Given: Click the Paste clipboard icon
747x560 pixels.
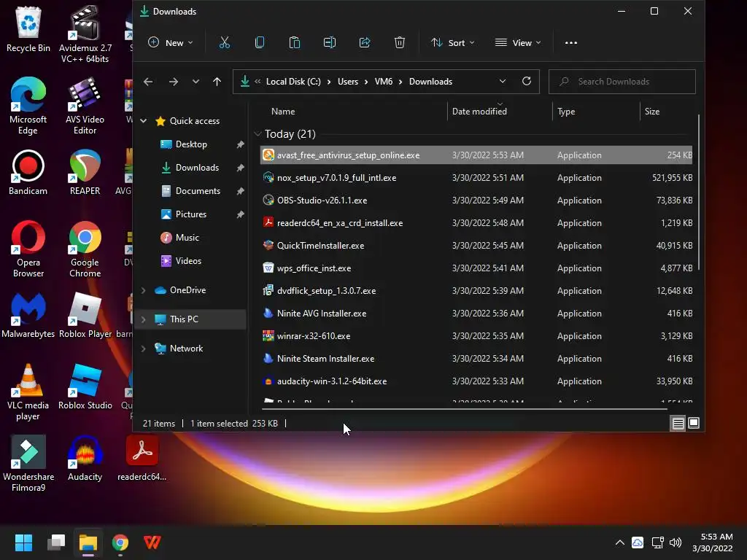Looking at the screenshot, I should coord(295,43).
